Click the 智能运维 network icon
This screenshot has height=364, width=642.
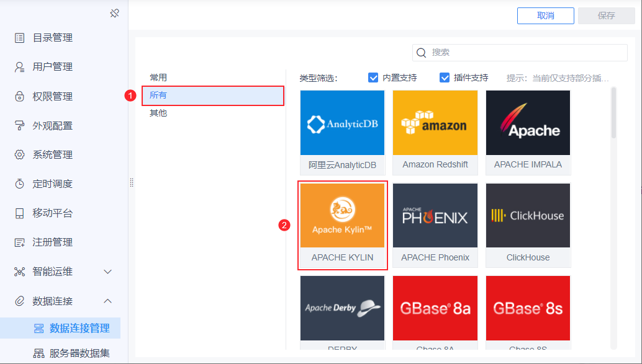(x=20, y=272)
